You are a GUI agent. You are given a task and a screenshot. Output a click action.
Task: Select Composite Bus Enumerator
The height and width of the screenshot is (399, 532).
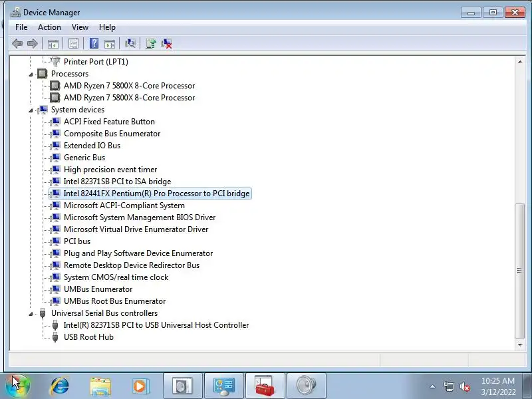point(112,134)
